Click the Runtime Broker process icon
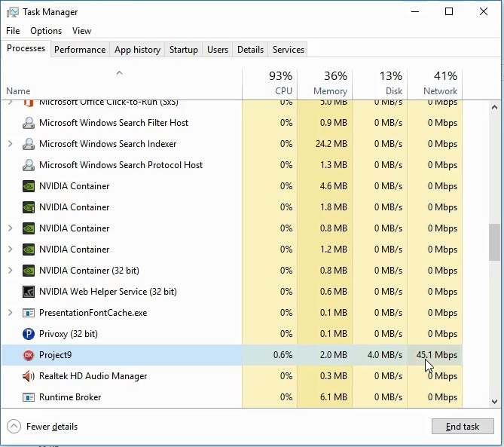 click(x=29, y=397)
